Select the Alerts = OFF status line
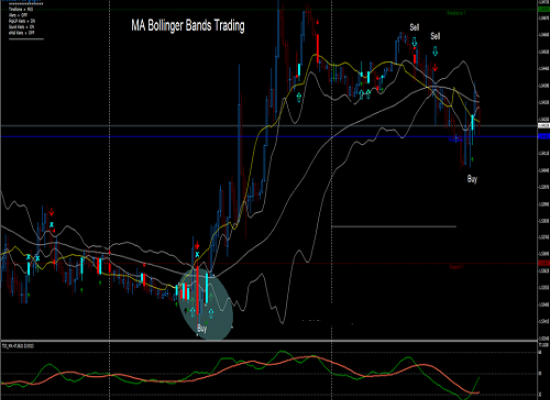 coord(18,15)
